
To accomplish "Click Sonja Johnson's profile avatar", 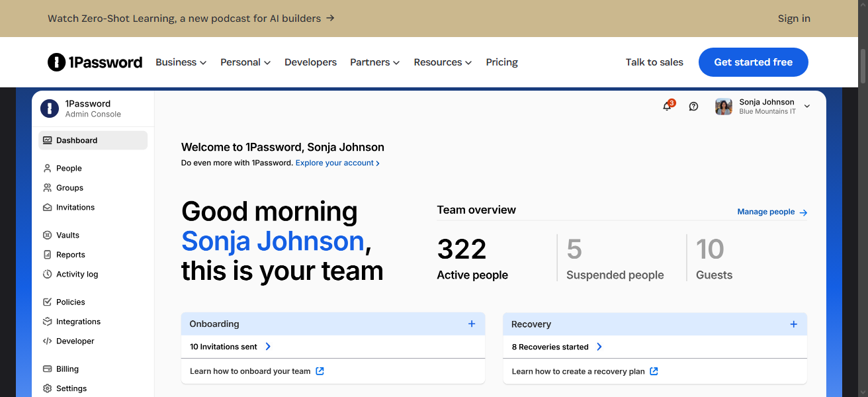I will (724, 107).
